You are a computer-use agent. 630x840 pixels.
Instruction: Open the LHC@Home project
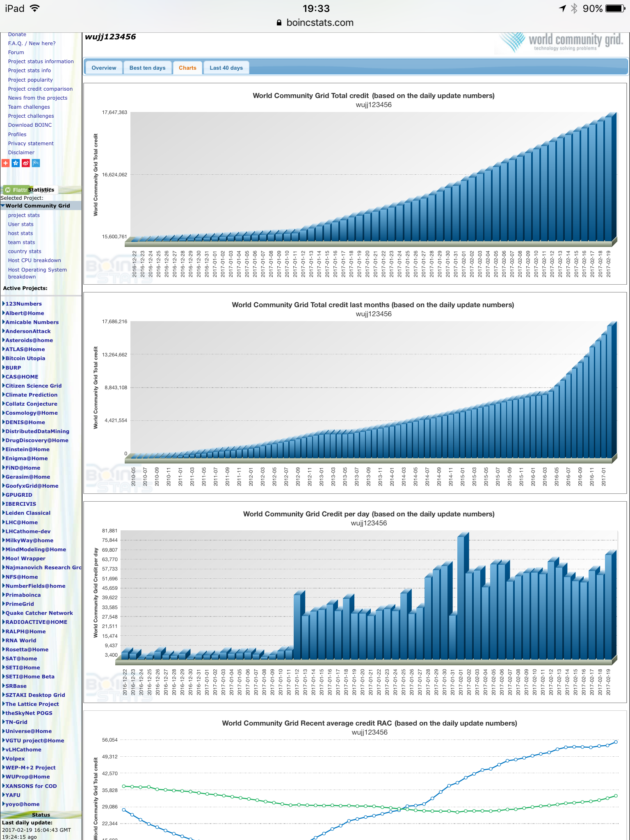tap(22, 522)
